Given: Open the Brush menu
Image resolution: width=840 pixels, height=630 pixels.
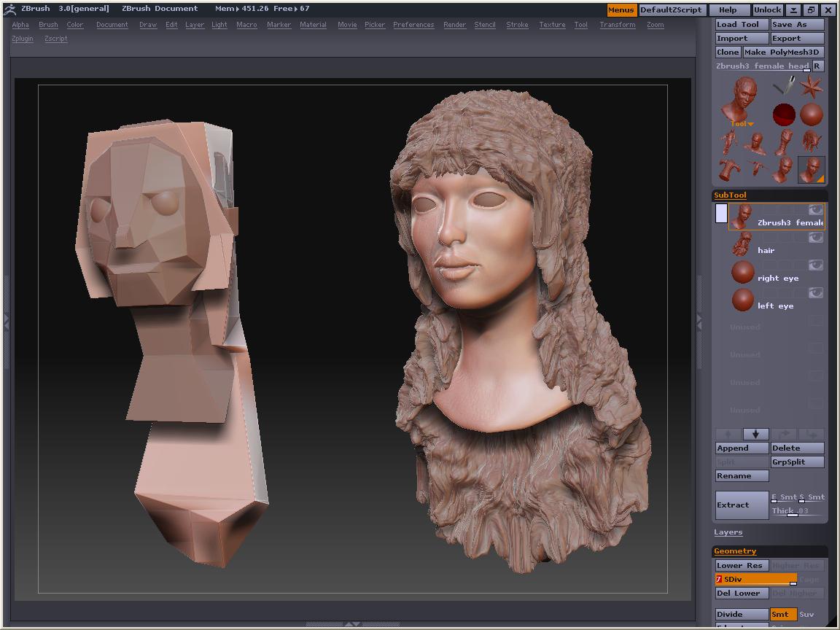Looking at the screenshot, I should 48,25.
